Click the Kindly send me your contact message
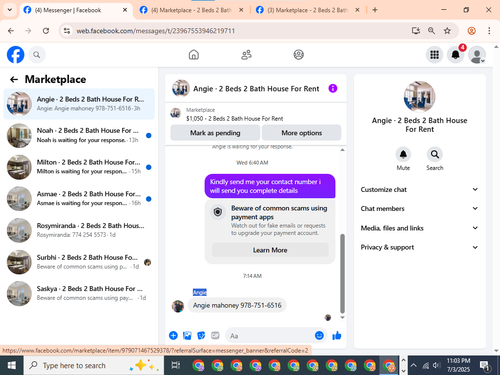Image resolution: width=500 pixels, height=375 pixels. (270, 186)
